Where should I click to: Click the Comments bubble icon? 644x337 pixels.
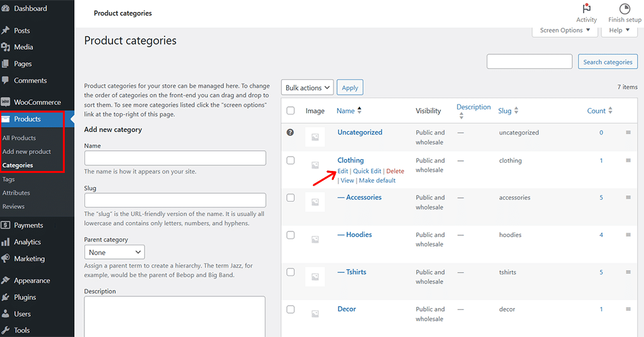click(x=5, y=80)
